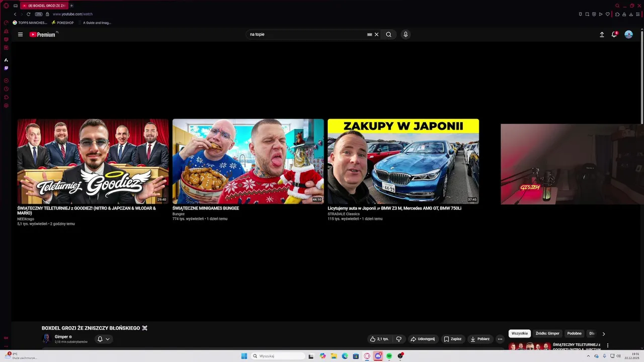Image resolution: width=644 pixels, height=362 pixels.
Task: Click Udostępnij share button
Action: 423,339
